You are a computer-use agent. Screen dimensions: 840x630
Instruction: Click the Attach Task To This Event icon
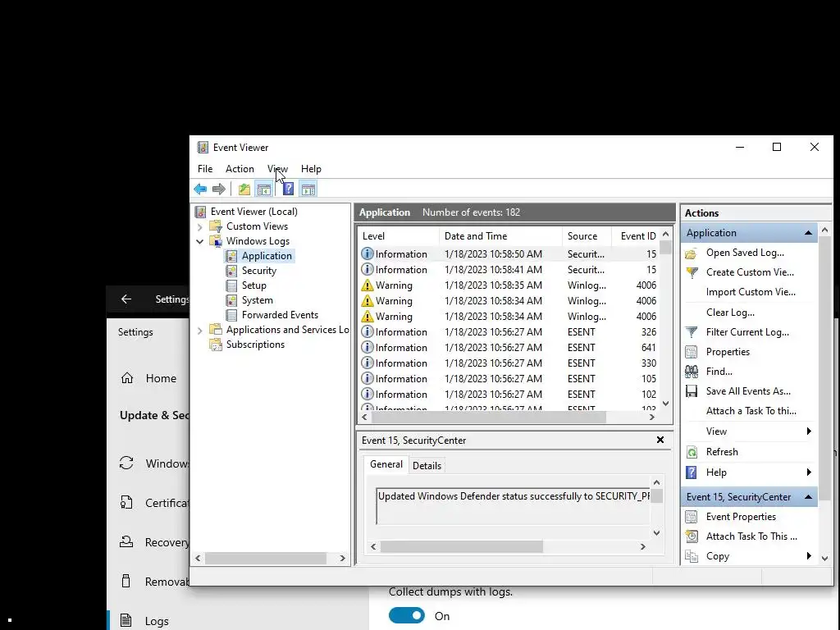[x=692, y=536]
